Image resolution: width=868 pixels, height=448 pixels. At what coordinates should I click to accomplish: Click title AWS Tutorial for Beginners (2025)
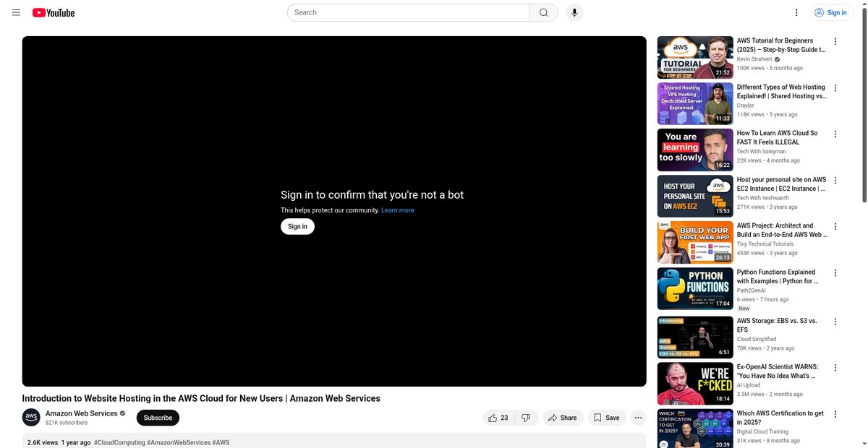[x=781, y=46]
